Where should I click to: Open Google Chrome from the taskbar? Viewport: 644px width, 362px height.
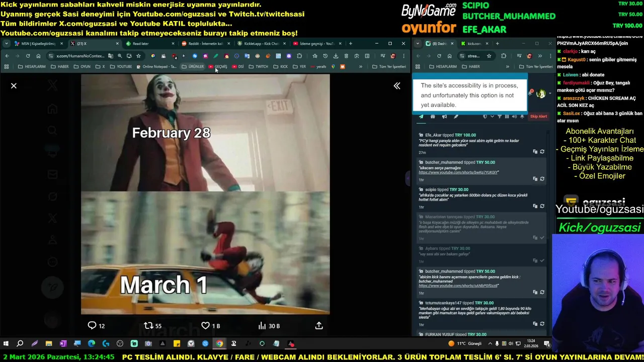219,344
